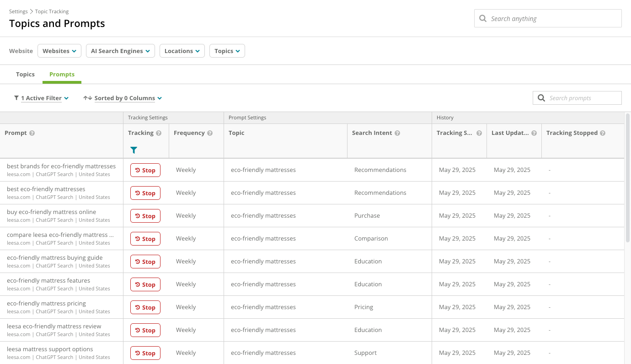The height and width of the screenshot is (364, 631).
Task: Go to Topic Tracking breadcrumb
Action: (52, 11)
